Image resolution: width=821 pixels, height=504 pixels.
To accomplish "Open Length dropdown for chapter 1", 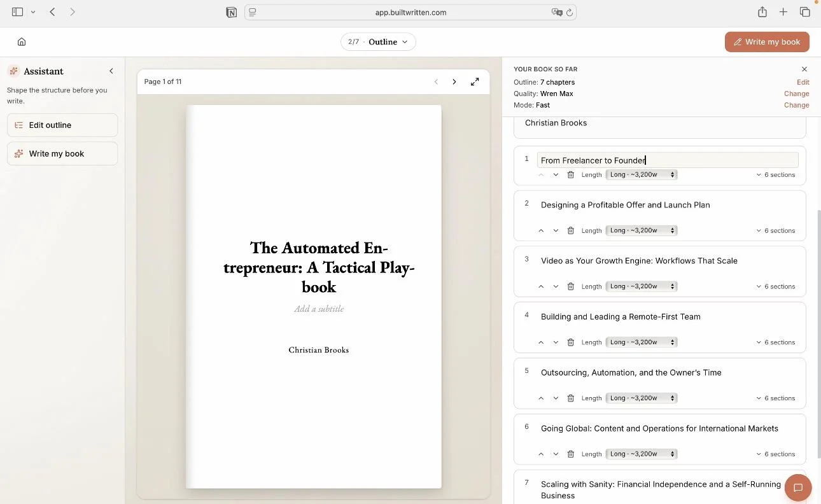I will click(641, 174).
